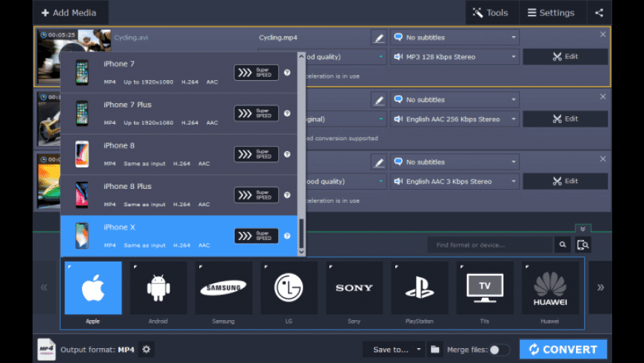Remove the third file with X
The width and height of the screenshot is (644, 363).
[603, 159]
